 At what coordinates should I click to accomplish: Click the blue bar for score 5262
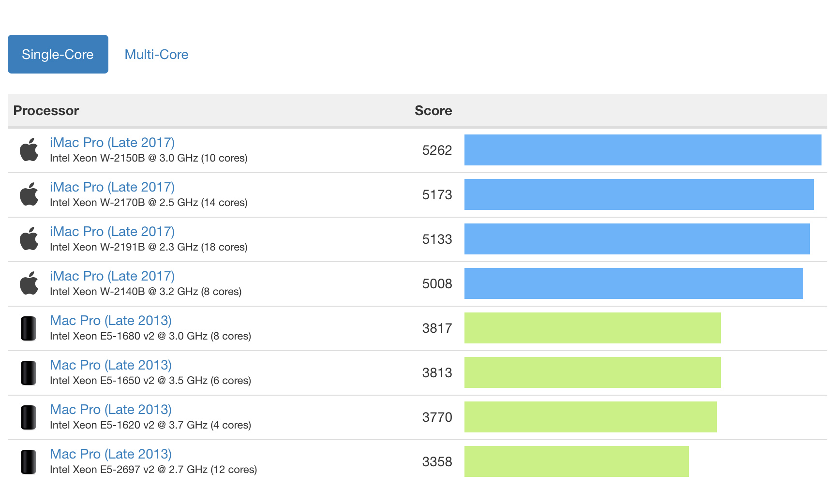tap(643, 150)
